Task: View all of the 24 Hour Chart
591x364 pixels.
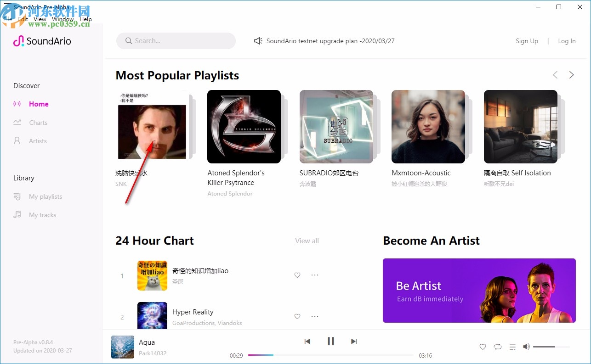Action: click(307, 241)
